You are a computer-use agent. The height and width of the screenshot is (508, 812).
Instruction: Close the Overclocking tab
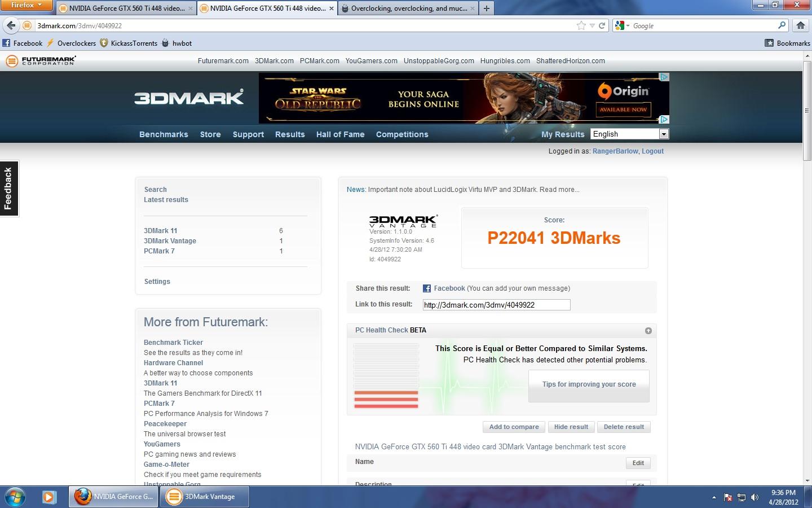[x=471, y=8]
